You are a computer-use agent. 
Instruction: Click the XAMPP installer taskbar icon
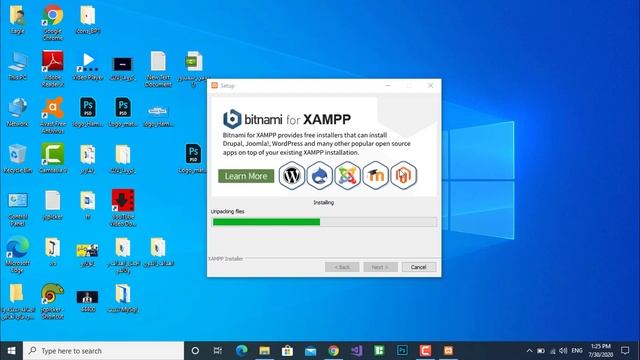(x=448, y=351)
